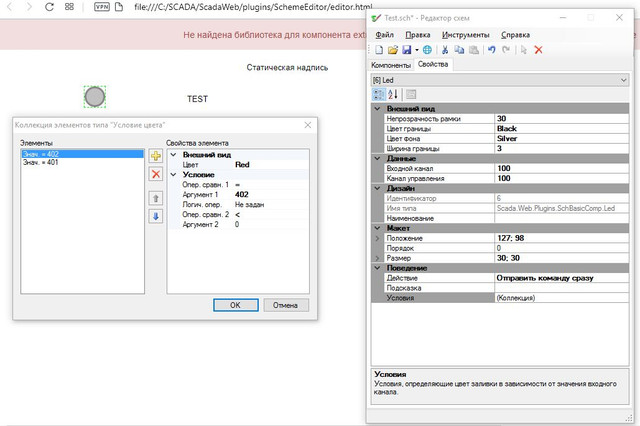The height and width of the screenshot is (426, 640).
Task: Go back in the browser
Action: 10,7
